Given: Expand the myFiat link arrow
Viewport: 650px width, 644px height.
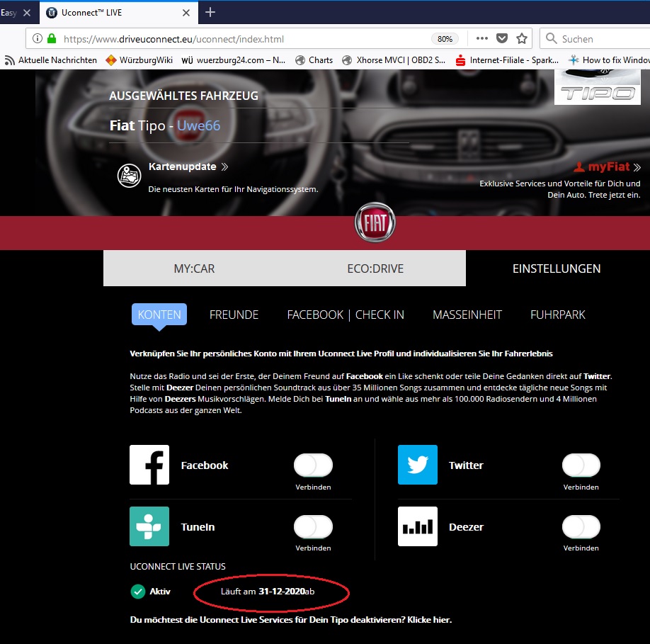Looking at the screenshot, I should point(637,168).
